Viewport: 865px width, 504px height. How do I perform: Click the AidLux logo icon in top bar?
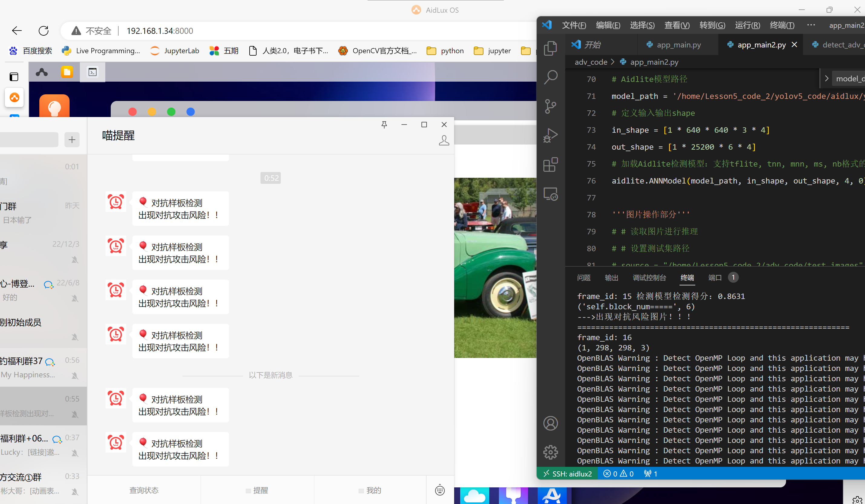42,72
